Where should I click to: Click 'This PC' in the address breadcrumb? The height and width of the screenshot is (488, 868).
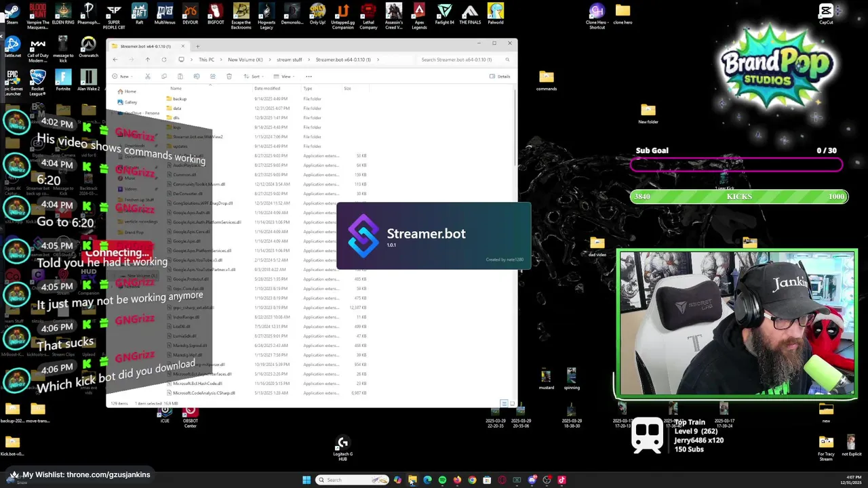point(206,60)
